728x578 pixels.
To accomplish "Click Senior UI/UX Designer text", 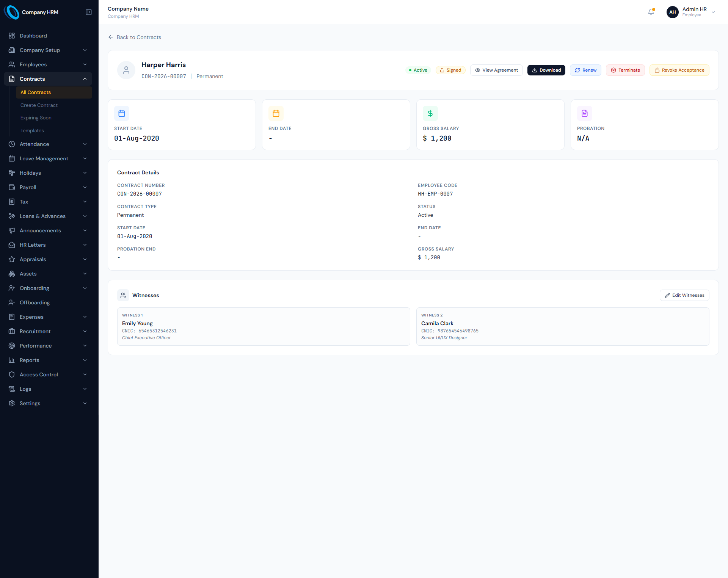I will point(444,338).
